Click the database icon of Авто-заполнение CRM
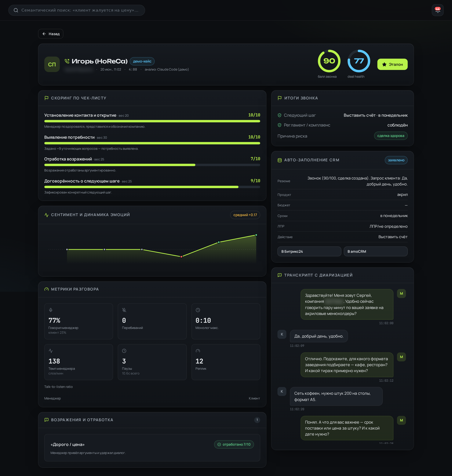This screenshot has width=452, height=476. (280, 160)
